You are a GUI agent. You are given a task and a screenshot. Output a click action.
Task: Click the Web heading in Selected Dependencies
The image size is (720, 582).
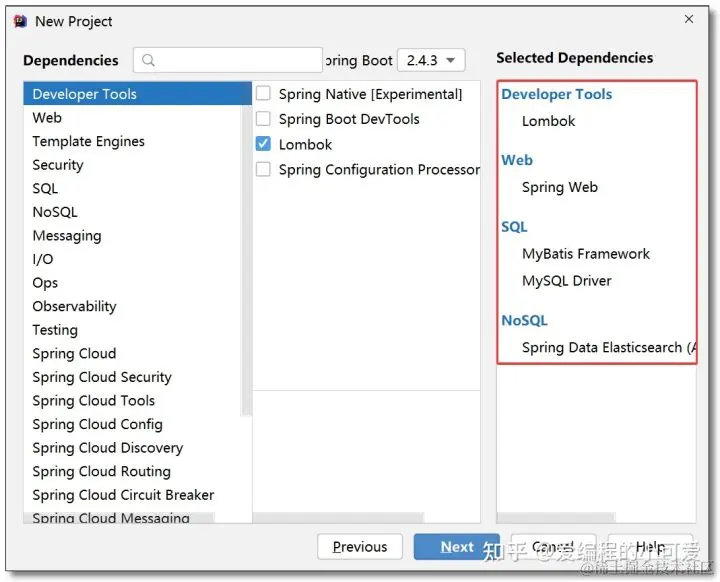pyautogui.click(x=517, y=160)
